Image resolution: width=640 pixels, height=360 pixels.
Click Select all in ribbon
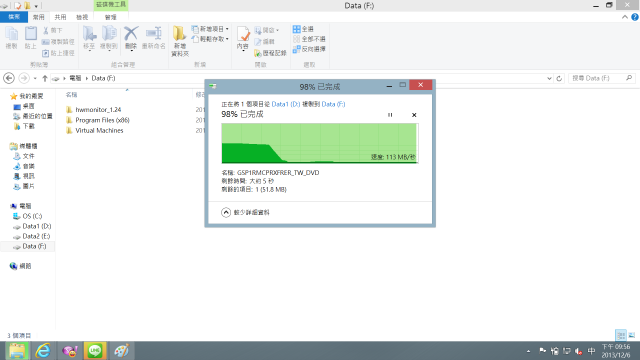coord(303,29)
